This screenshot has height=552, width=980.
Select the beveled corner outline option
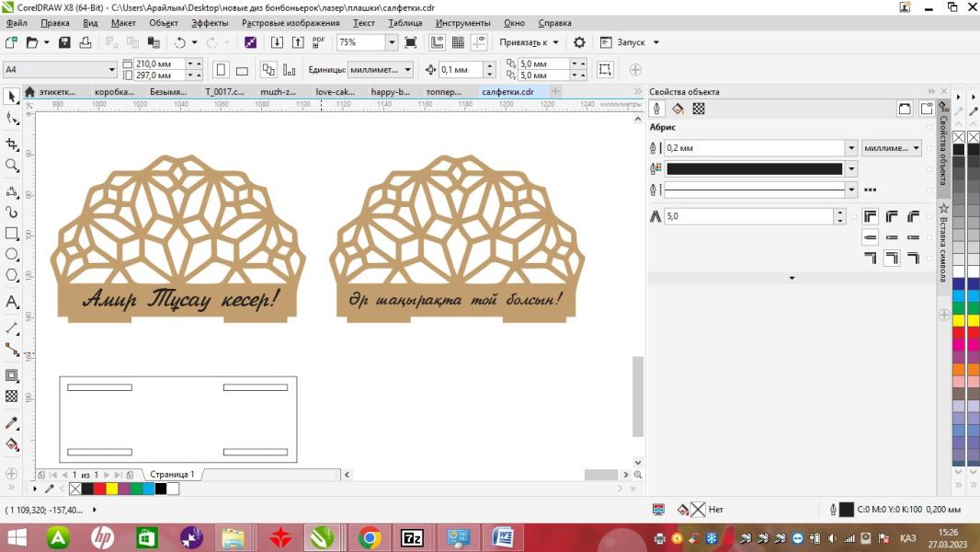[913, 216]
